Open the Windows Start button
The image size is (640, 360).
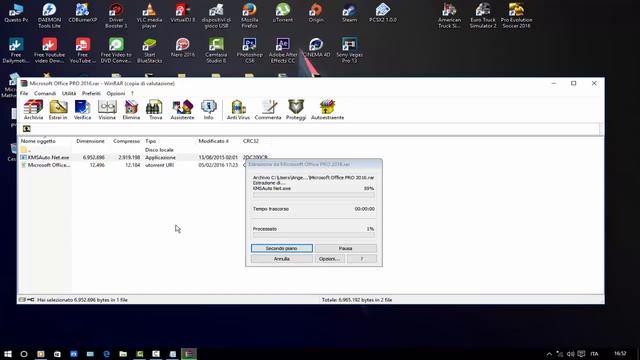[x=8, y=354]
